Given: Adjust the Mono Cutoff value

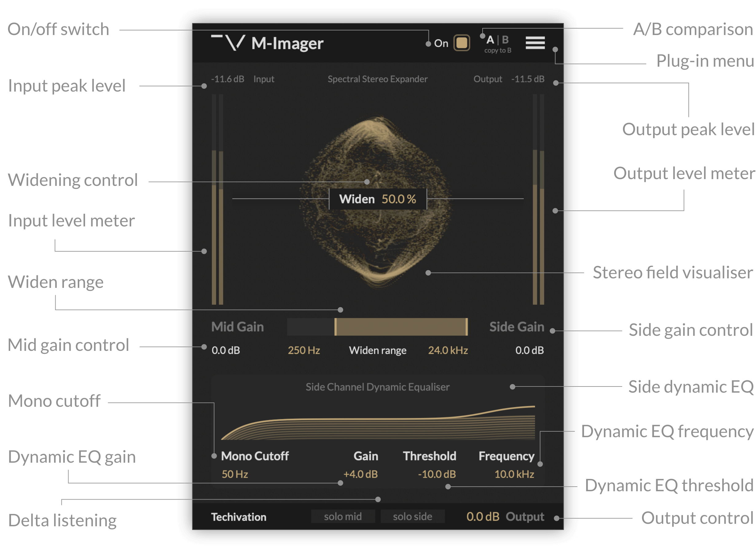Looking at the screenshot, I should 235,474.
